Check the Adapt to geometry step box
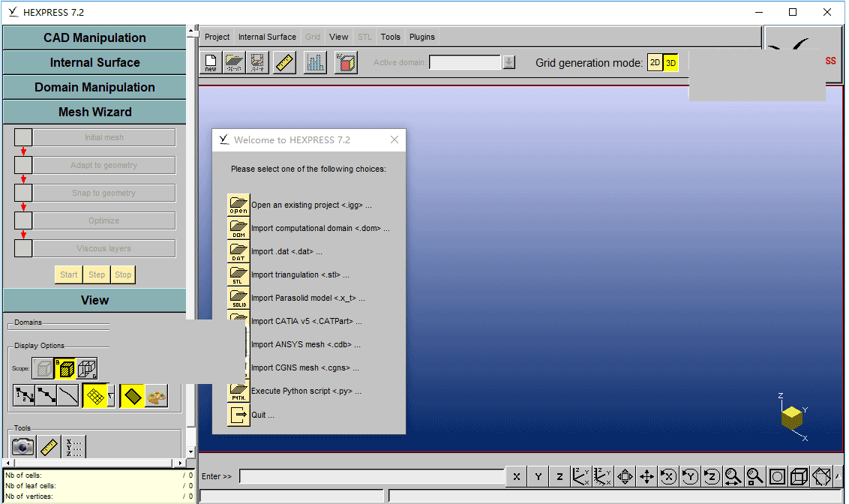 pos(23,165)
